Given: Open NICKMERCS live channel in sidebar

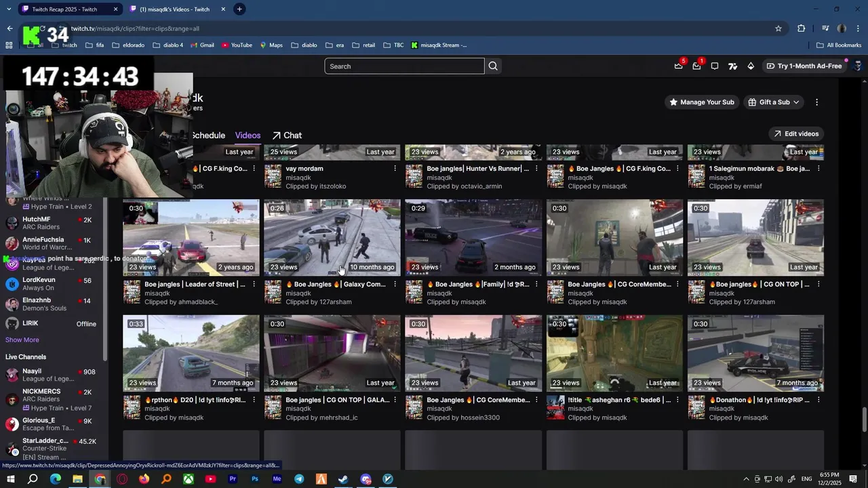Looking at the screenshot, I should point(53,400).
